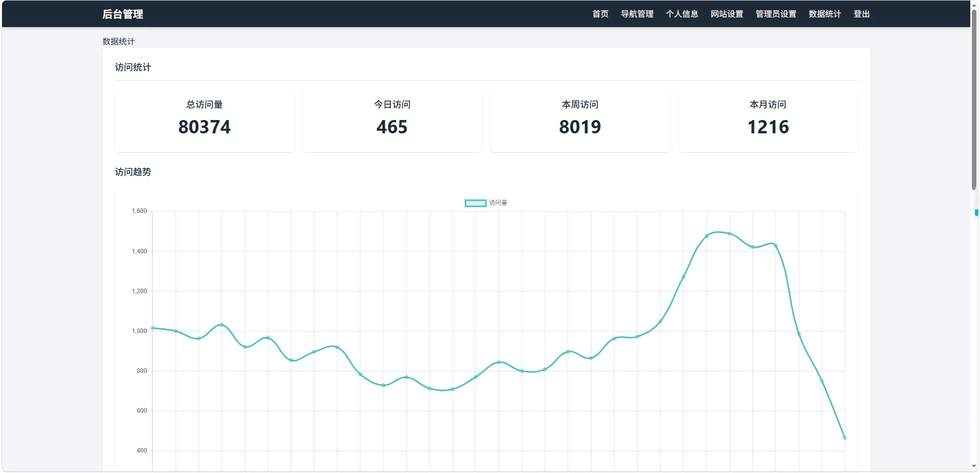Viewport: 980px width, 473px height.
Task: Select the 本月访问 value 1216
Action: [768, 127]
